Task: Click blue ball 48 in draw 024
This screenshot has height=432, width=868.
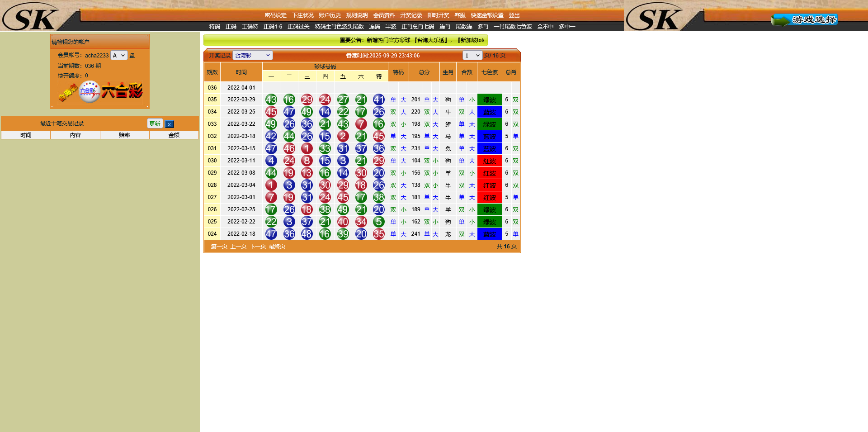Action: pyautogui.click(x=307, y=234)
